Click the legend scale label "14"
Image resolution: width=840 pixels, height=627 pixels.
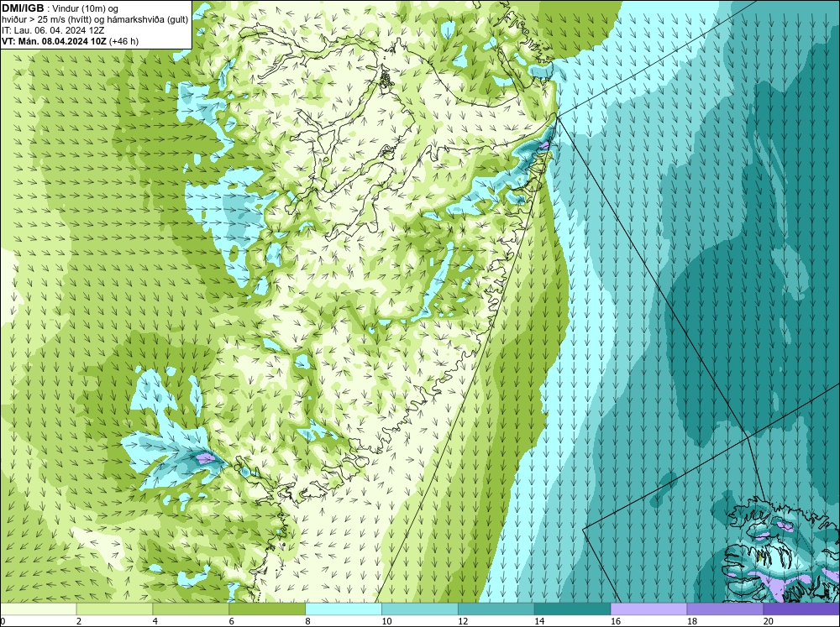[539, 621]
